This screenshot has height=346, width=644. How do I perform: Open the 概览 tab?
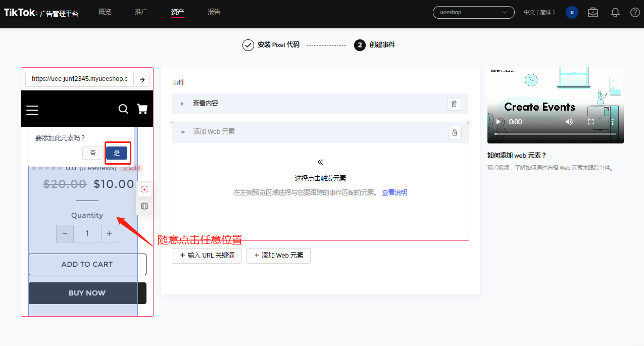[x=105, y=12]
